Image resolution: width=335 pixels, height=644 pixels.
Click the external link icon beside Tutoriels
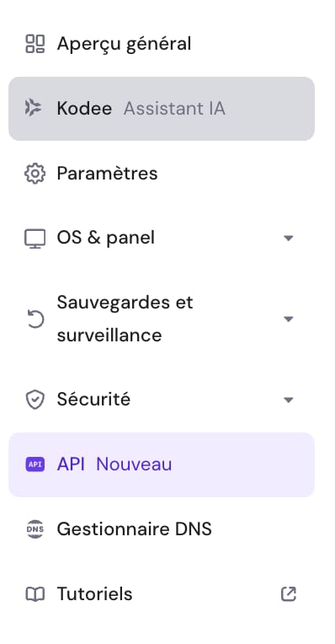click(288, 594)
